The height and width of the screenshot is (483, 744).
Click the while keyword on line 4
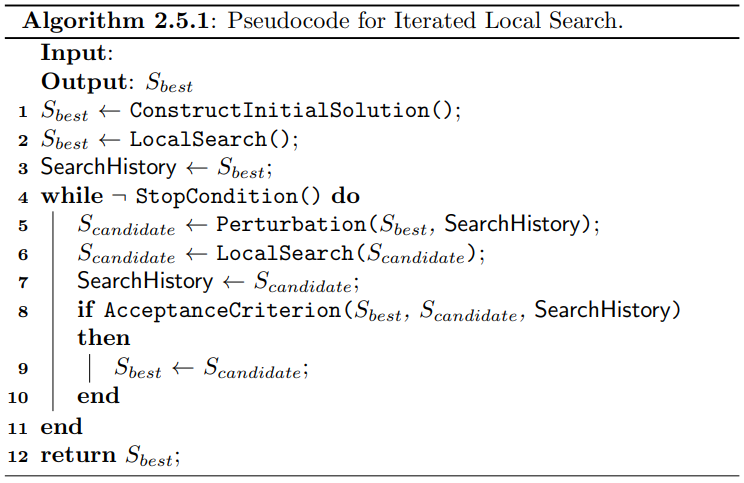pyautogui.click(x=72, y=196)
